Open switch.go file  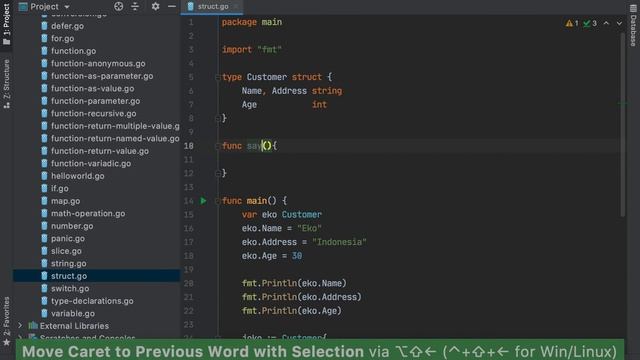(x=70, y=289)
